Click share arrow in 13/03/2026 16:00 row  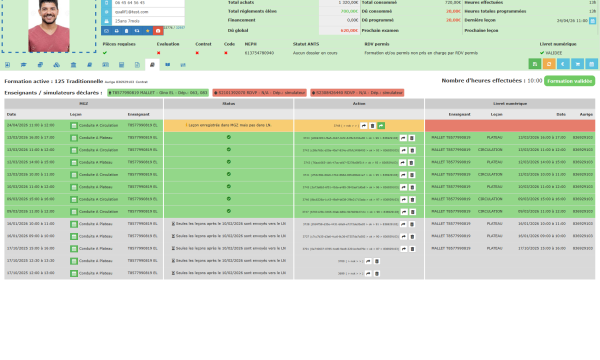click(403, 138)
